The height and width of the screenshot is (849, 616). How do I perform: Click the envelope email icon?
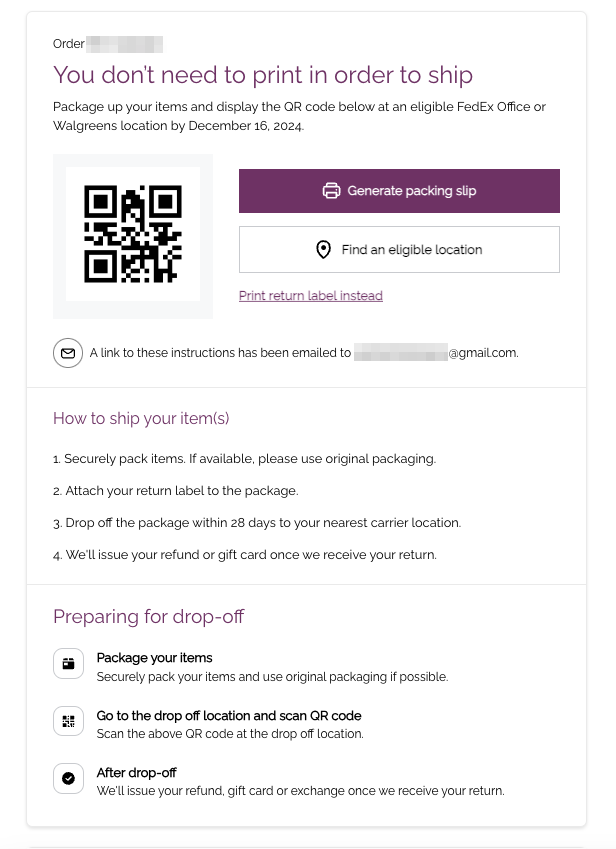pyautogui.click(x=68, y=353)
